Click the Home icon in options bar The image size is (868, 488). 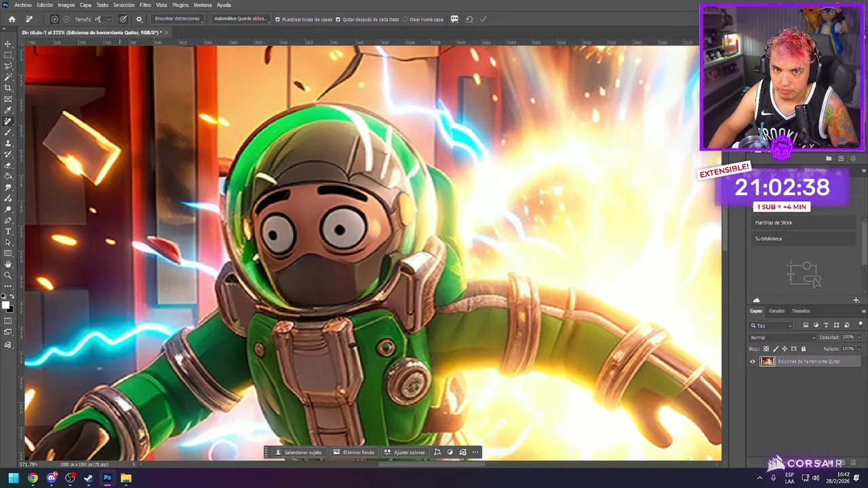point(12,19)
